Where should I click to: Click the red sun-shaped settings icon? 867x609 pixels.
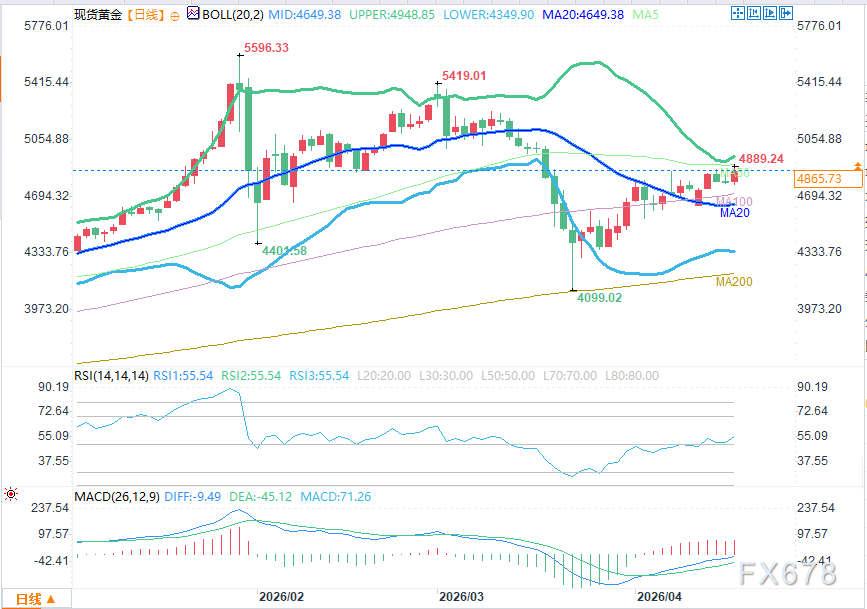[12, 494]
